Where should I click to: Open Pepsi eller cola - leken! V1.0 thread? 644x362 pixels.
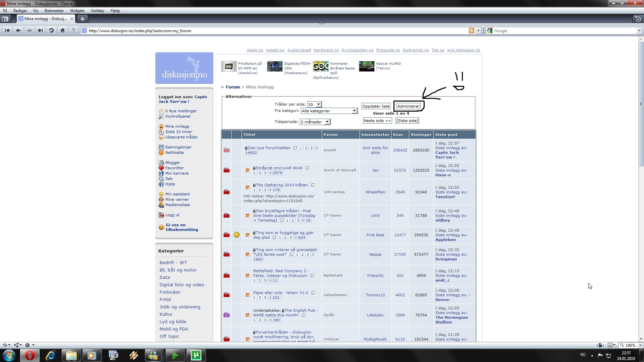click(x=280, y=293)
